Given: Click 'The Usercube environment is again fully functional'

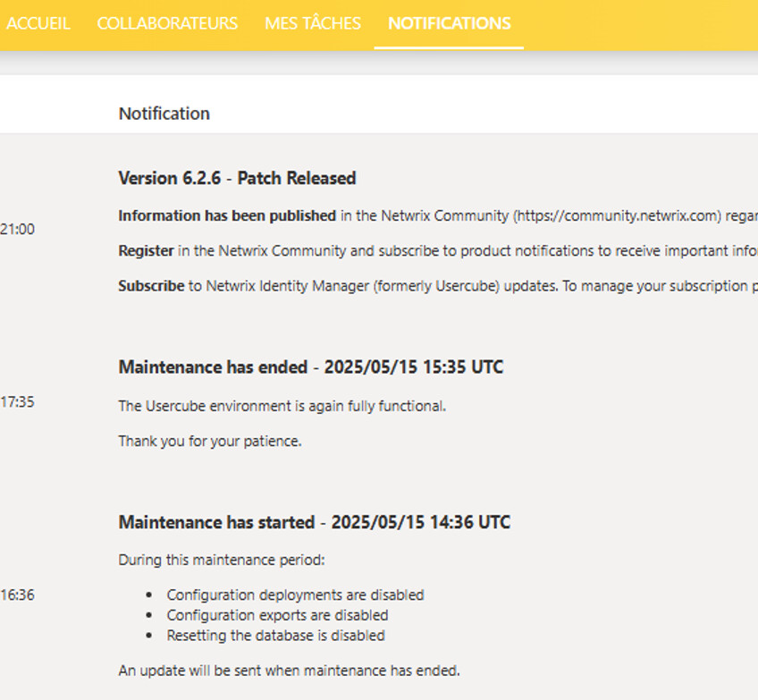Looking at the screenshot, I should [x=282, y=406].
